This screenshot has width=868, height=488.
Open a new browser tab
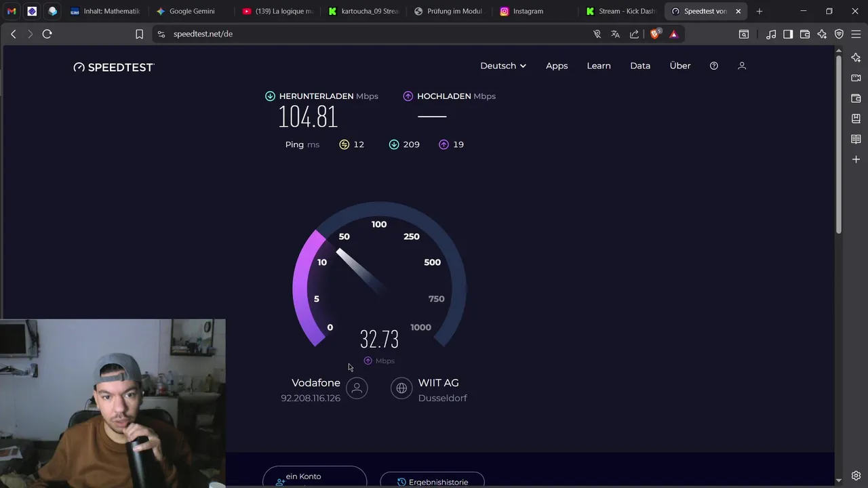click(759, 12)
